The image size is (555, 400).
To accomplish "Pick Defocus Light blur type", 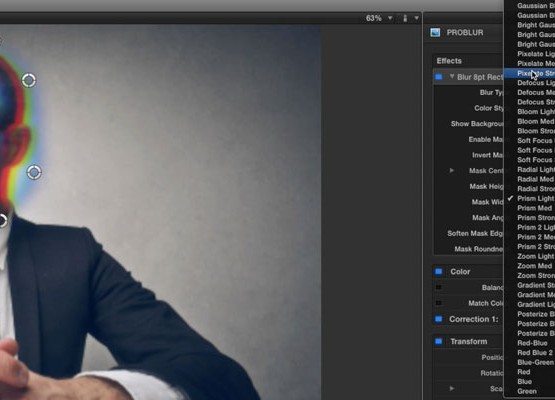I will [536, 83].
